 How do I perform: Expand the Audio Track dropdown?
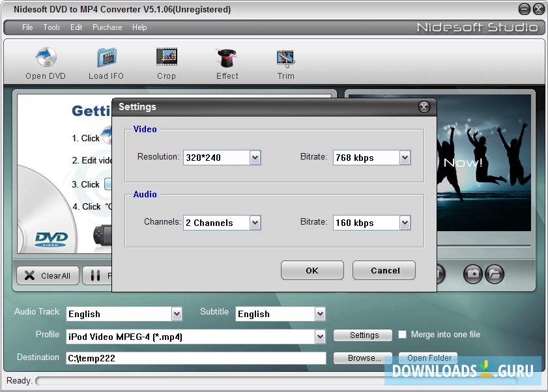click(x=177, y=314)
